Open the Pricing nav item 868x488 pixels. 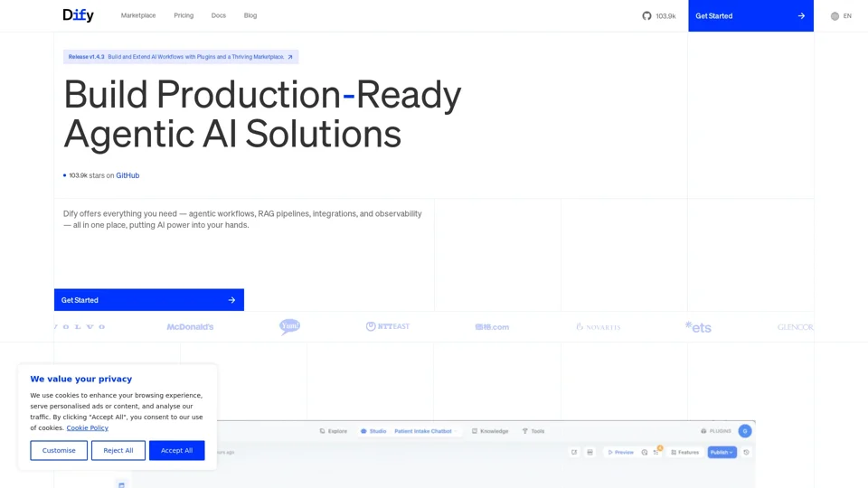click(184, 15)
